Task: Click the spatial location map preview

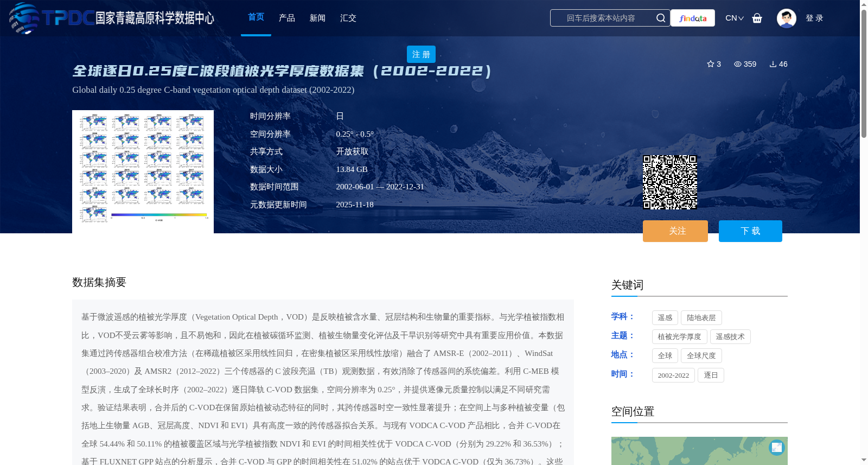Action: tap(699, 451)
